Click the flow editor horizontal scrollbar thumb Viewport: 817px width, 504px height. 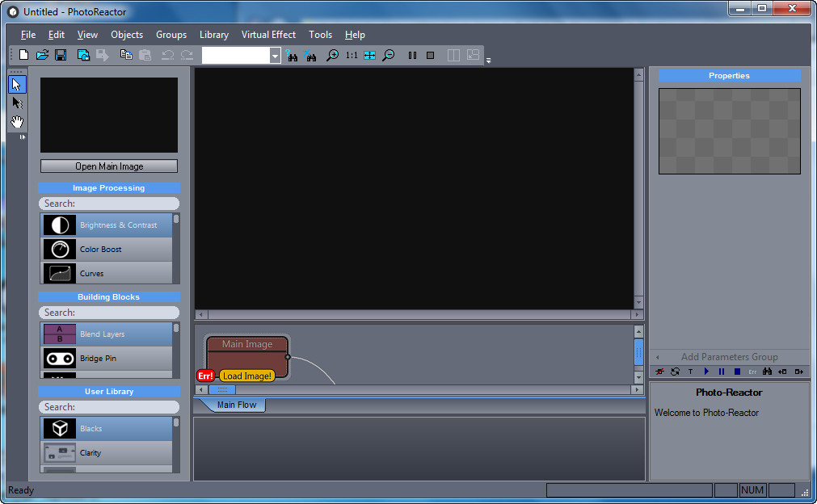click(x=222, y=389)
